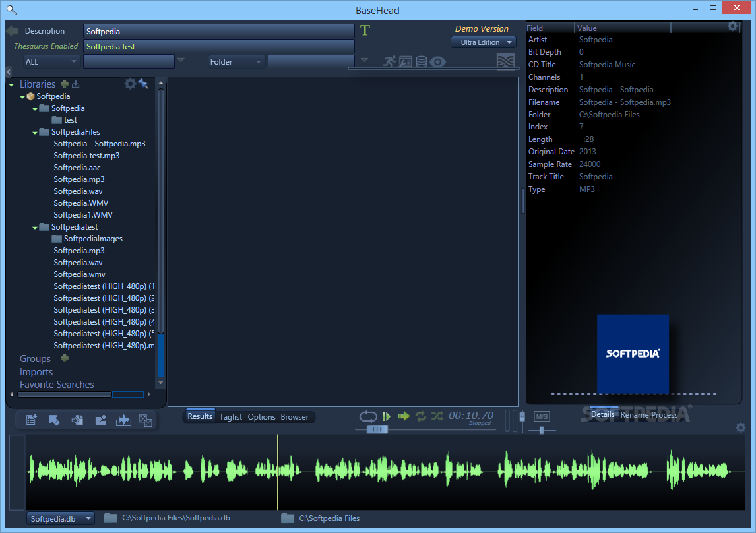Image resolution: width=756 pixels, height=533 pixels.
Task: Toggle the shuffle playback icon
Action: click(x=437, y=416)
